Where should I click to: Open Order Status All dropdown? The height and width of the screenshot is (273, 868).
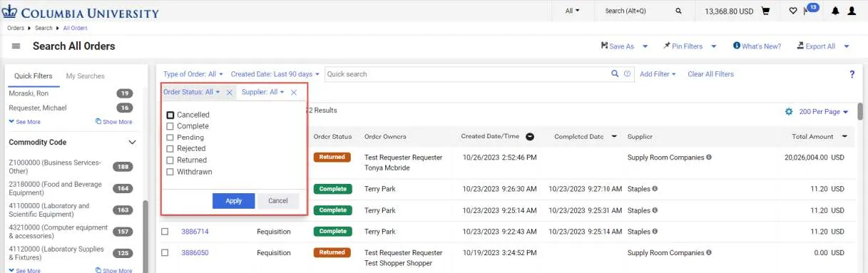pyautogui.click(x=192, y=92)
